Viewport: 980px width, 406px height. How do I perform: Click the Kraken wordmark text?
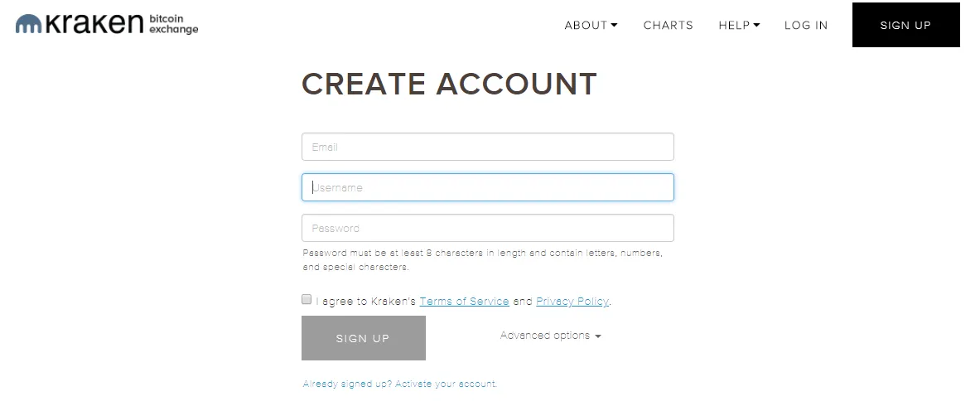pos(95,24)
